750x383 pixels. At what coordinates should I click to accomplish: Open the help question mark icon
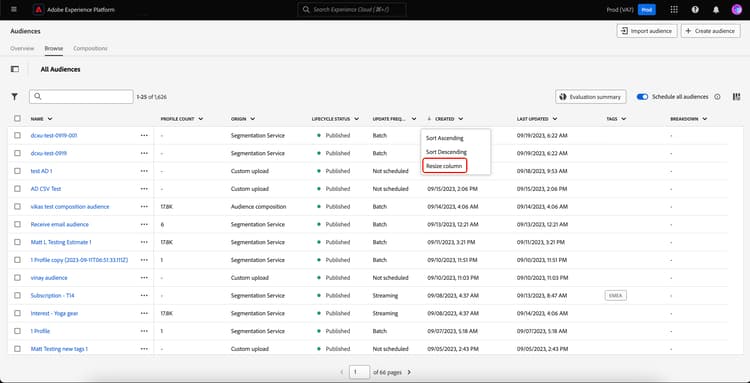pyautogui.click(x=695, y=10)
